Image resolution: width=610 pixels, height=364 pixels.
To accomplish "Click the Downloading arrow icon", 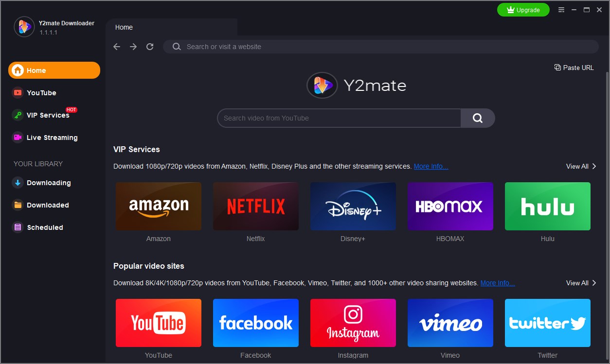I will [18, 183].
